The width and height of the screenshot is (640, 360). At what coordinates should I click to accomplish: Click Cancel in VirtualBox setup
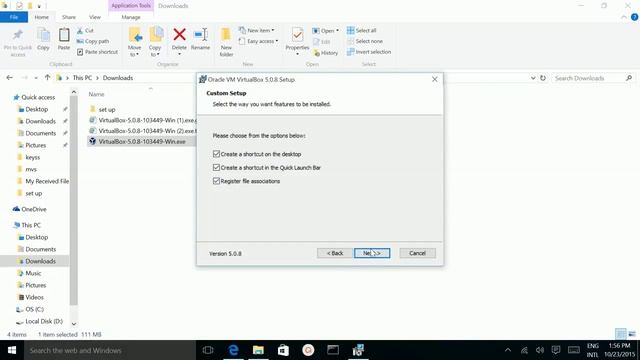coord(418,253)
